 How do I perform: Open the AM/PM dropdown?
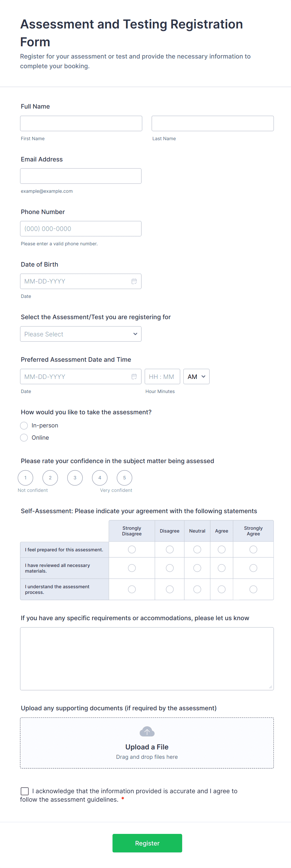coord(197,377)
